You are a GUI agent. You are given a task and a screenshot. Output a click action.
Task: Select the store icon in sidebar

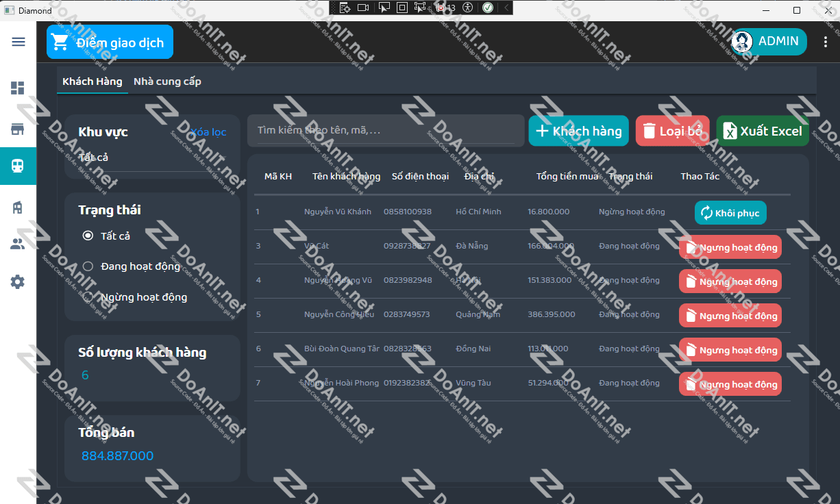click(18, 129)
